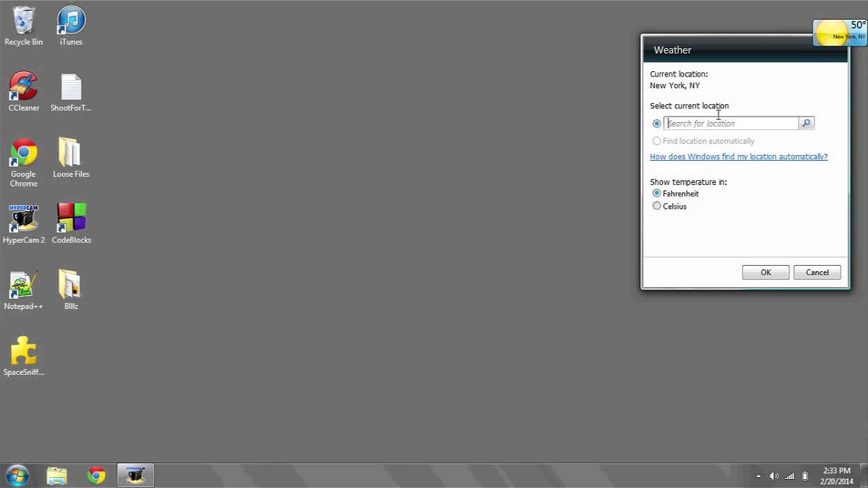Click OK to save weather settings

[x=765, y=272]
